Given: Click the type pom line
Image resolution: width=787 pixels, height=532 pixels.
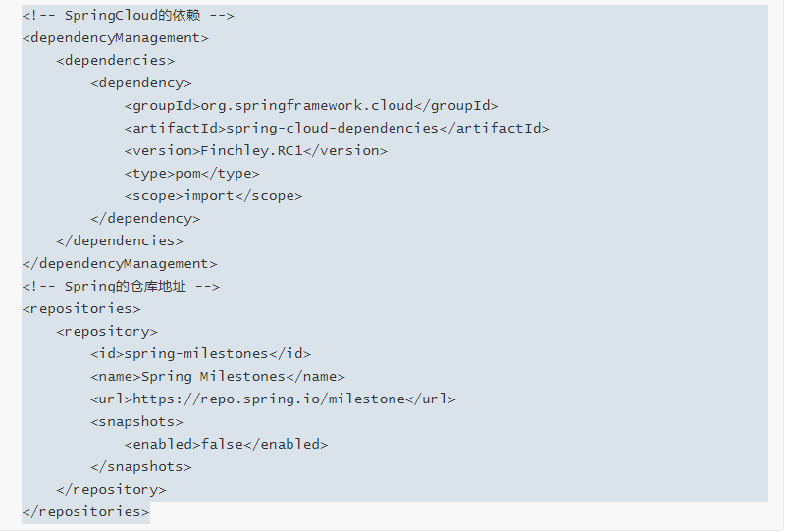Looking at the screenshot, I should (x=191, y=174).
